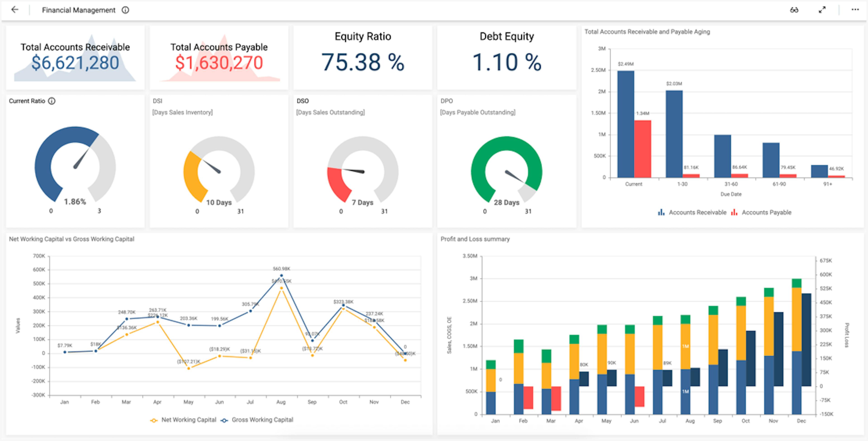Click Current Ratio info icon
This screenshot has height=441, width=868.
tap(52, 101)
